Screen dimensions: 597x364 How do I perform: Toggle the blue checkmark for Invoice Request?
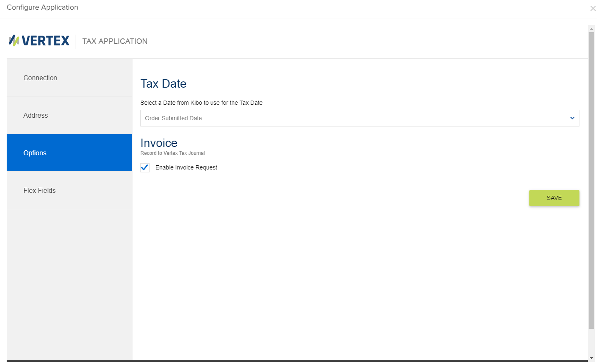tap(145, 167)
